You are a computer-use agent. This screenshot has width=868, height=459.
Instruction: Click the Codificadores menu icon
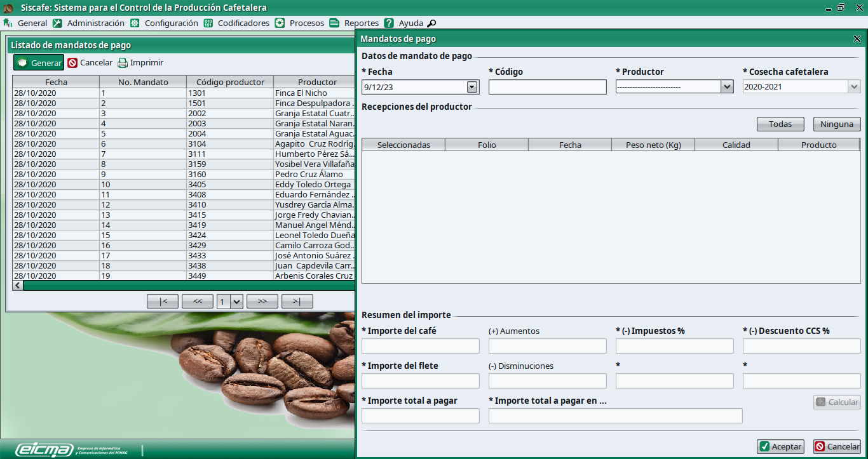[208, 23]
